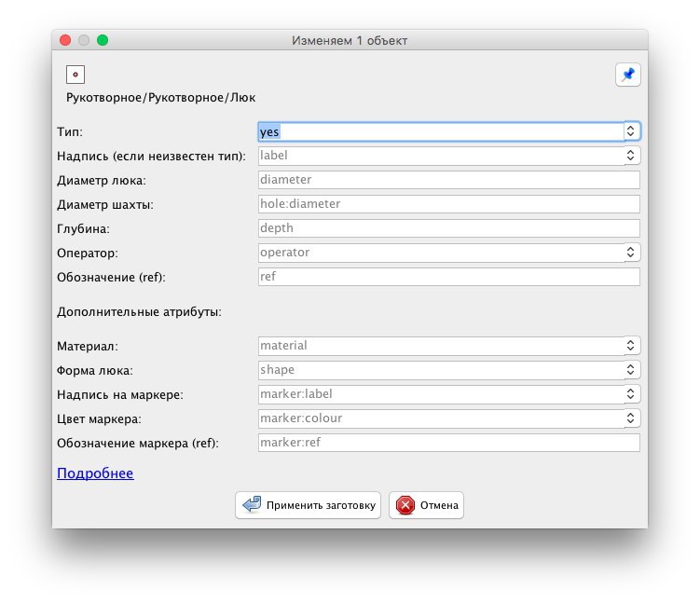This screenshot has height=603, width=700.
Task: Click the blue pushpin icon
Action: (x=627, y=75)
